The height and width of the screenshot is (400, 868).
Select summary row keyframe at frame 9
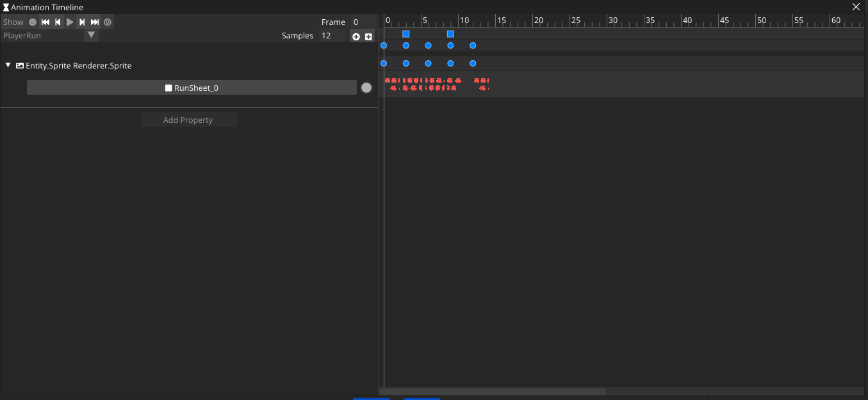tap(450, 45)
